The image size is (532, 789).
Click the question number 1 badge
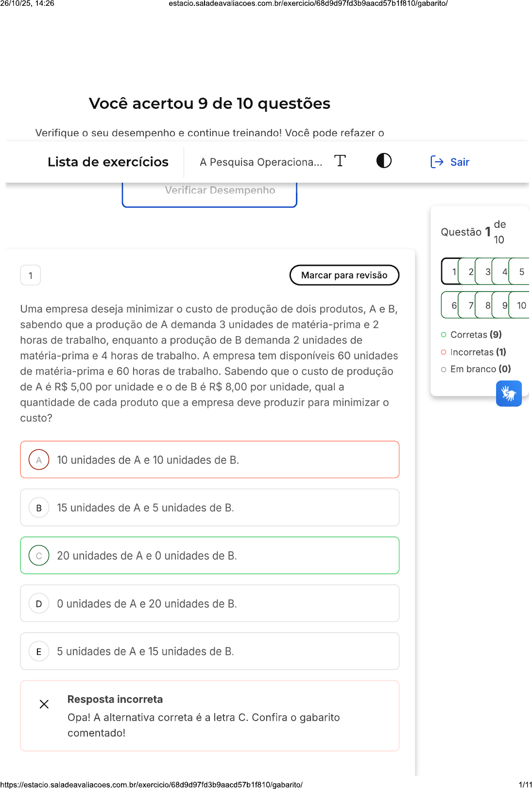pos(31,275)
